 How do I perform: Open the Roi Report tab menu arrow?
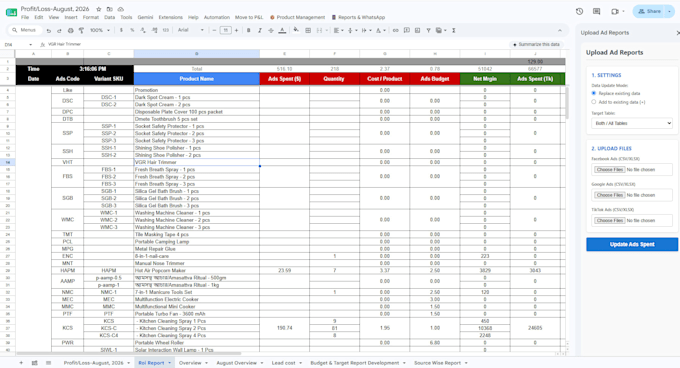click(x=170, y=363)
